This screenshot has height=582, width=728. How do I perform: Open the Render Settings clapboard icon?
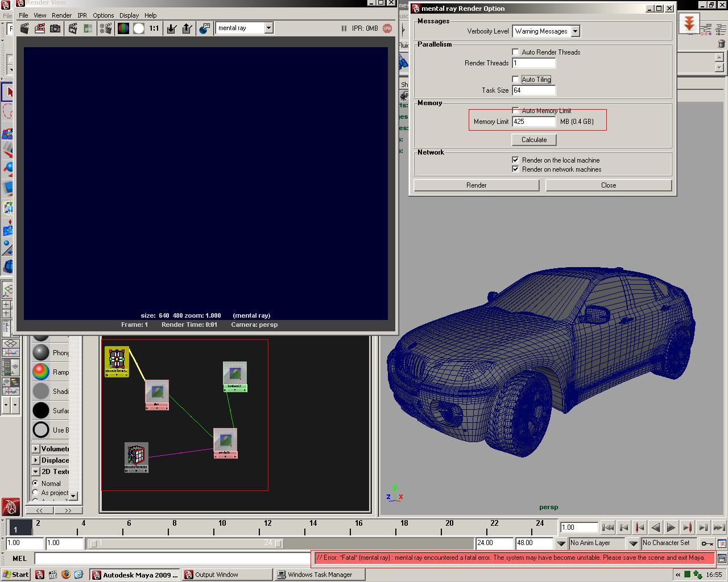point(106,28)
